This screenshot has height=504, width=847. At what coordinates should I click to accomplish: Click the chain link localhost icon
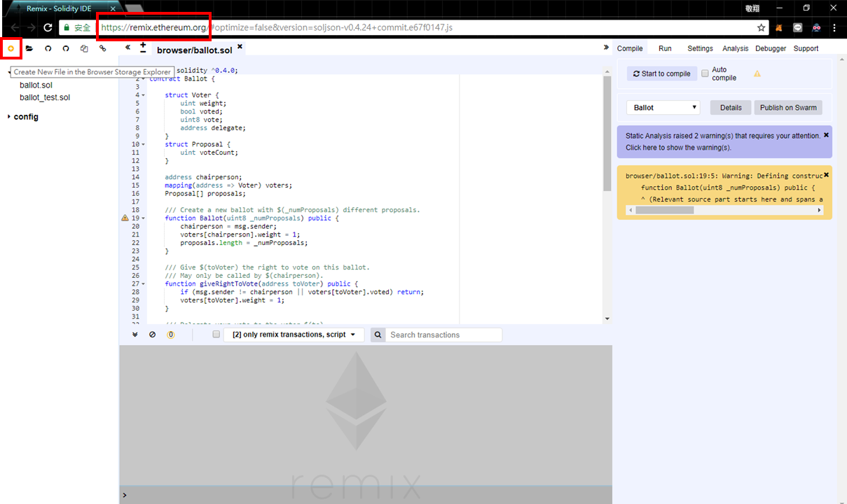pyautogui.click(x=102, y=48)
